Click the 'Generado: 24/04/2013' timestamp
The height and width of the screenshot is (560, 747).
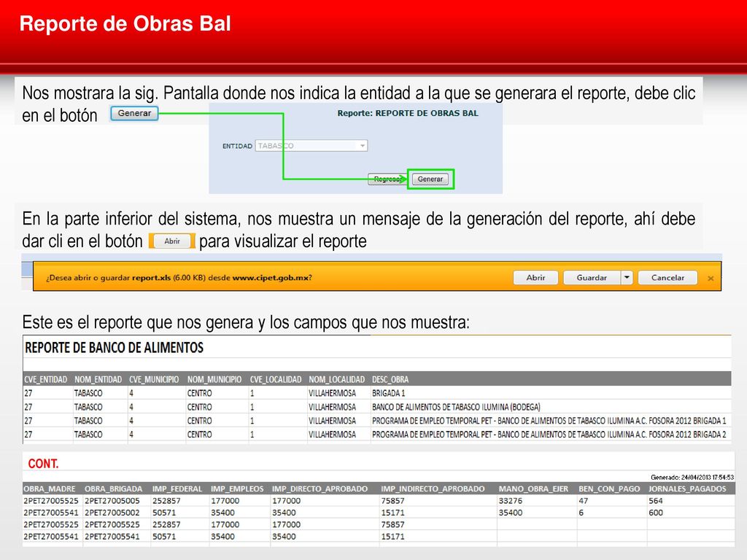pos(692,477)
